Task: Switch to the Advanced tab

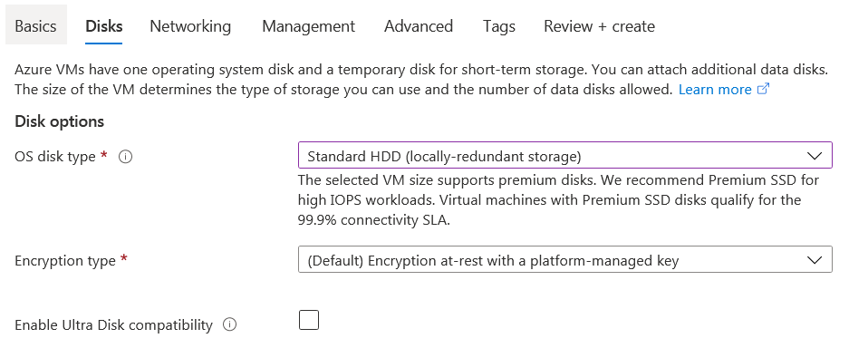Action: click(x=419, y=26)
